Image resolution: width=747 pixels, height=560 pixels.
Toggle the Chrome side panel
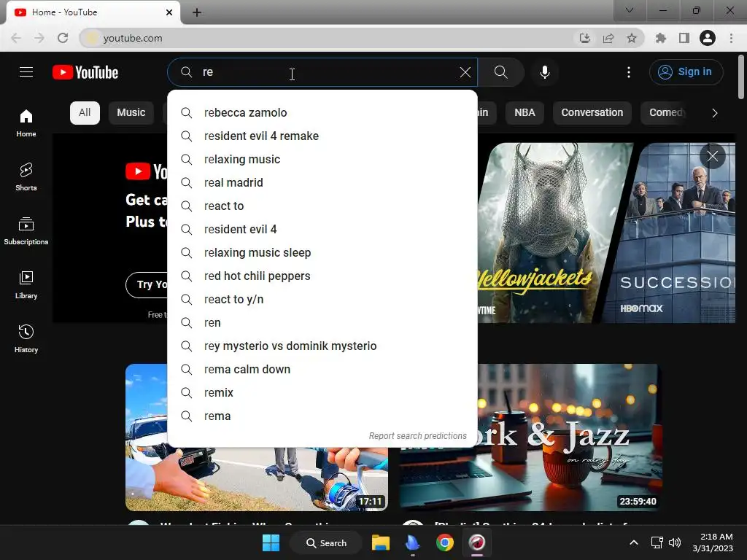684,38
